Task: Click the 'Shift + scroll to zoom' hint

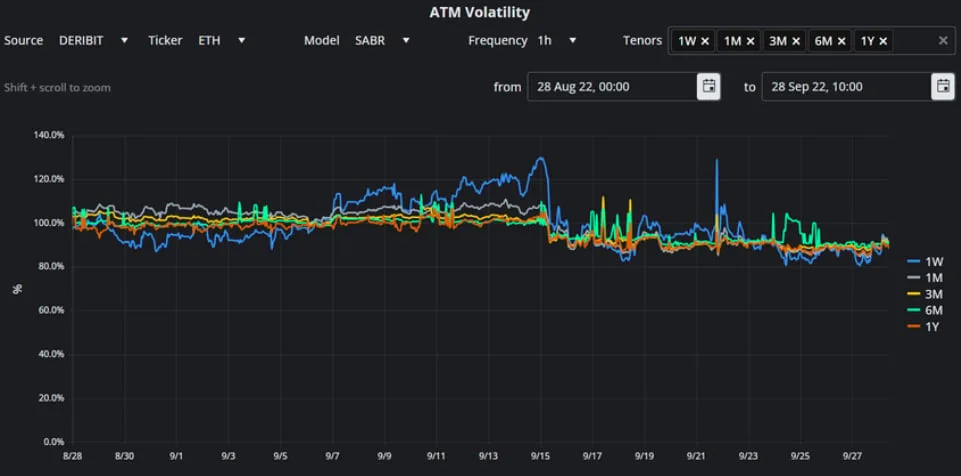Action: pyautogui.click(x=57, y=88)
